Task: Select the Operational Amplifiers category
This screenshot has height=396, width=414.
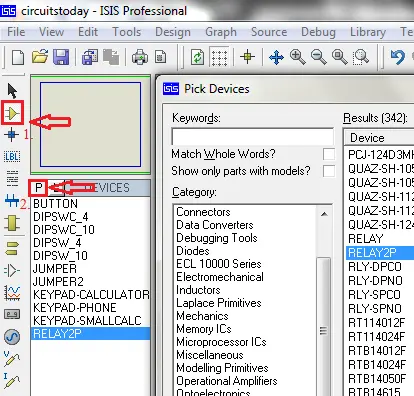Action: [227, 381]
